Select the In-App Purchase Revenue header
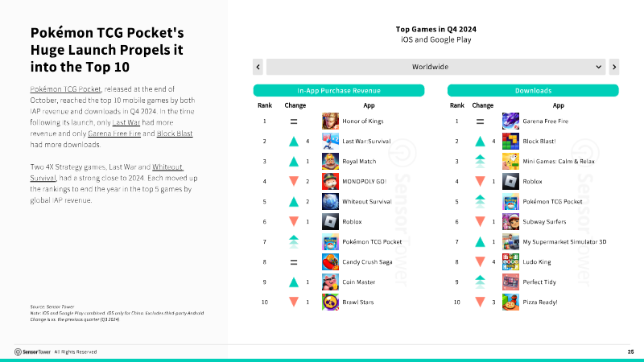This screenshot has height=362, width=644. (x=338, y=90)
